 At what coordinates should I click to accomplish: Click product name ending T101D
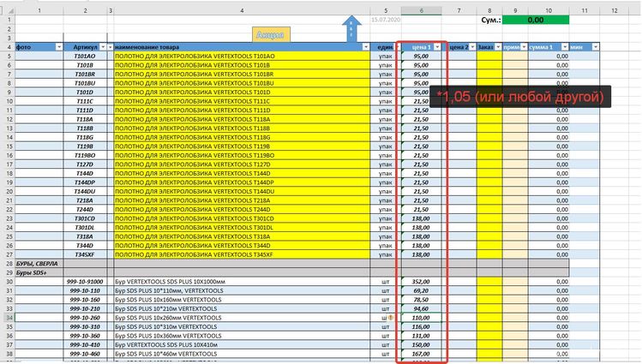click(242, 92)
